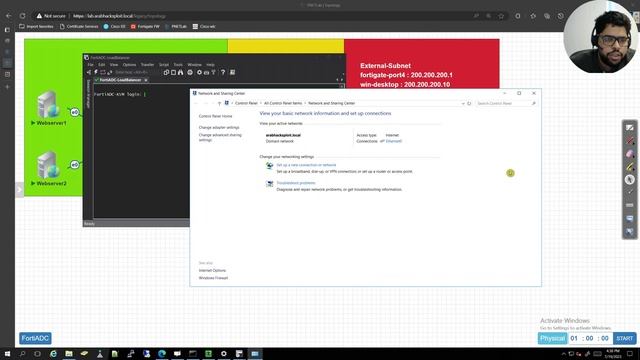Click Change advanced sharing settings link
The height and width of the screenshot is (360, 640).
pyautogui.click(x=220, y=137)
